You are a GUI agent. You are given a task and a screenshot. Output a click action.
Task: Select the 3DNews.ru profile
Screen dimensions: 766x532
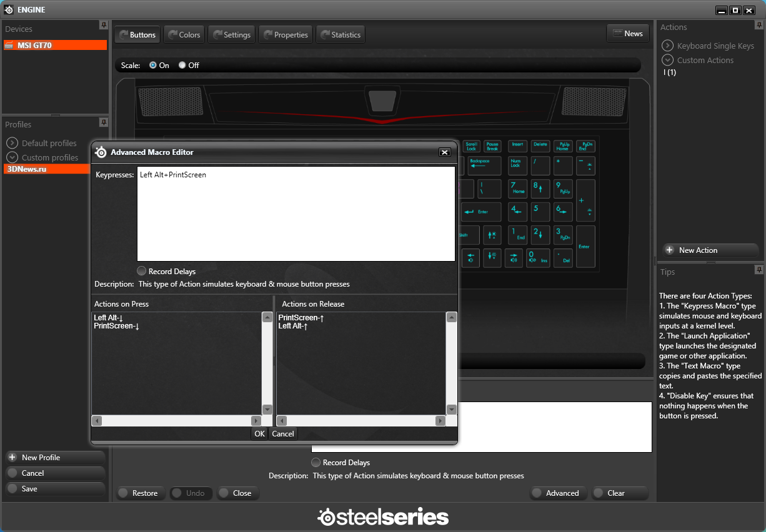click(47, 169)
